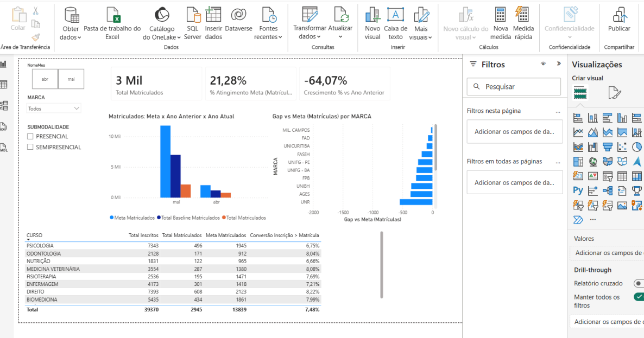
Task: Select the abr month slicer tile
Action: point(45,79)
